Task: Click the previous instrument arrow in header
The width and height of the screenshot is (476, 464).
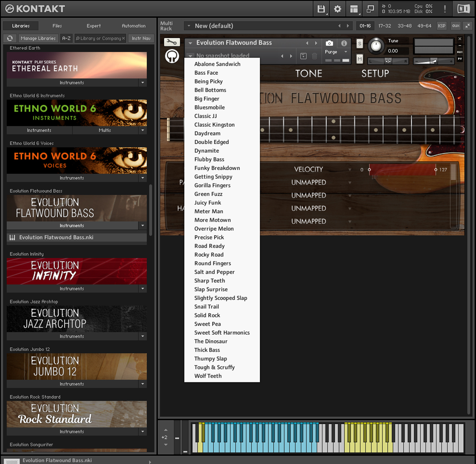Action: [307, 43]
